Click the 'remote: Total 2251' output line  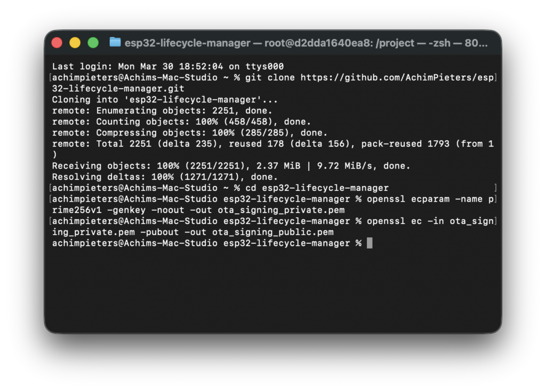pos(272,144)
